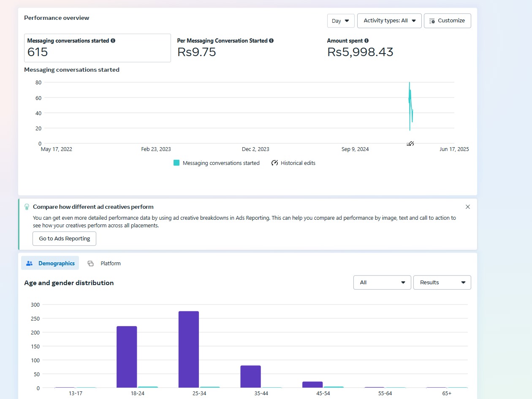Click info icon beside Messaging conversations started

coord(113,41)
